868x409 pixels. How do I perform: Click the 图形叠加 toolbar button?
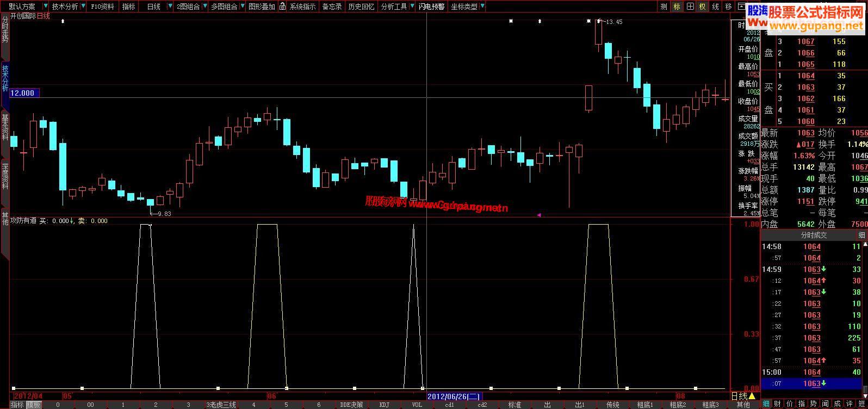262,7
